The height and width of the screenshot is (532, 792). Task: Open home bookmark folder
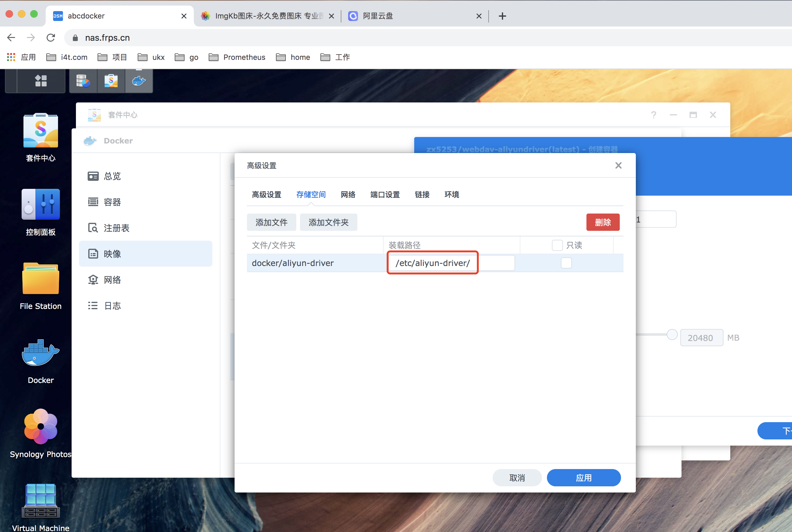pyautogui.click(x=293, y=57)
